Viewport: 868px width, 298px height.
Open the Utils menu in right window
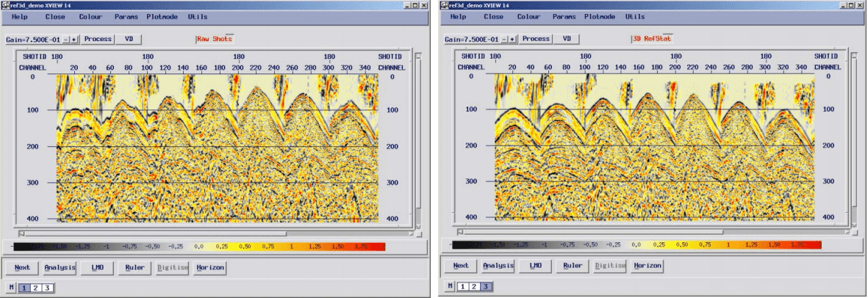coord(635,16)
